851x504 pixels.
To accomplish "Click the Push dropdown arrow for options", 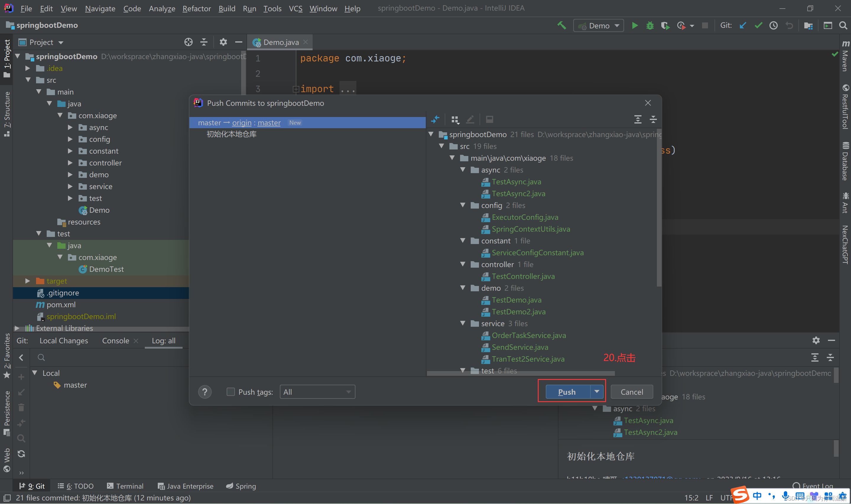I will (597, 391).
